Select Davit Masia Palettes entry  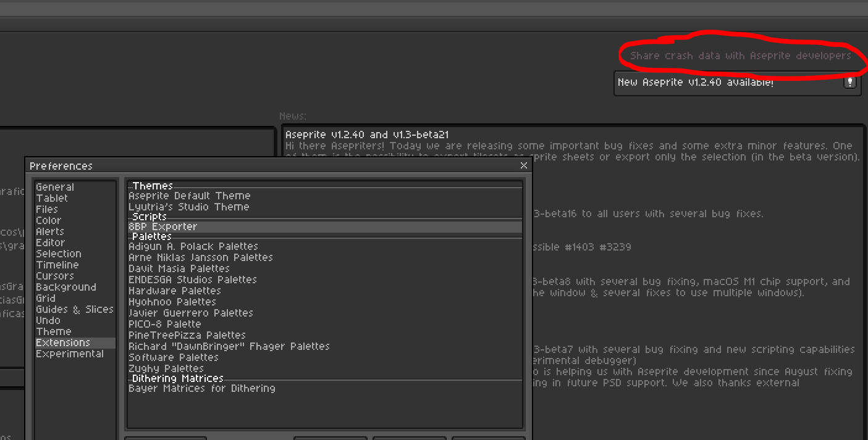click(325, 268)
